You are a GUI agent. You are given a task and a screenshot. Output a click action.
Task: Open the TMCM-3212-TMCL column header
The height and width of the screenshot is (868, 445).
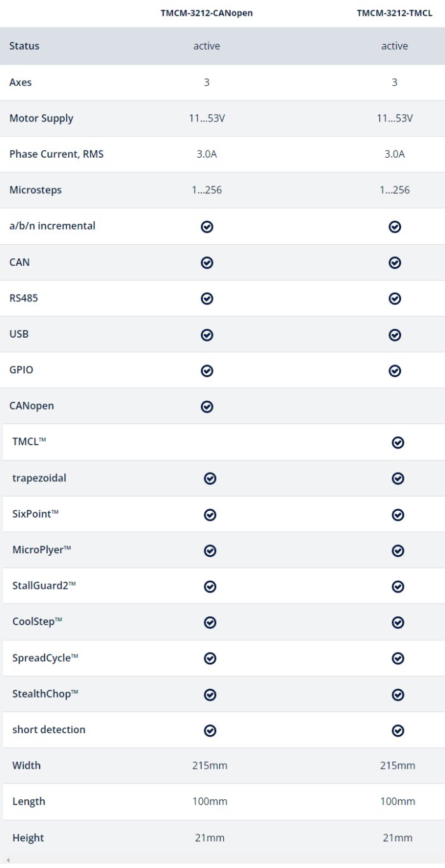click(394, 13)
